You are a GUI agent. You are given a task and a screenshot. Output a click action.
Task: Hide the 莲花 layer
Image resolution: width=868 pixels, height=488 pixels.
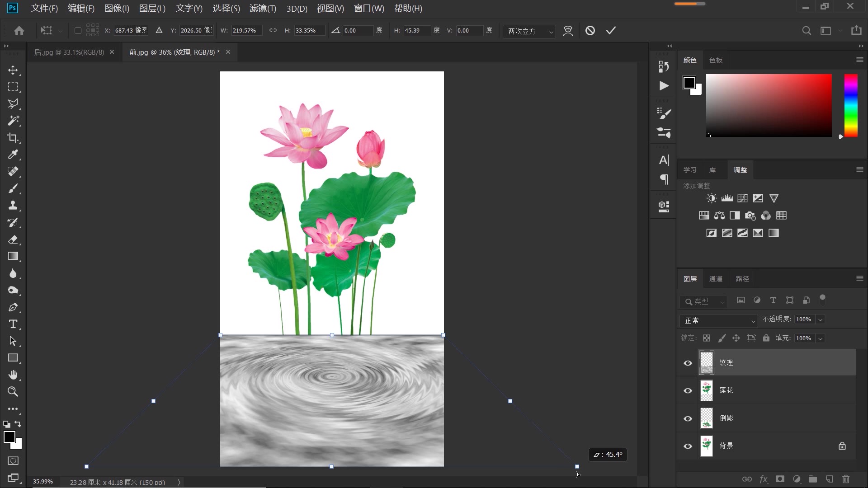[688, 391]
